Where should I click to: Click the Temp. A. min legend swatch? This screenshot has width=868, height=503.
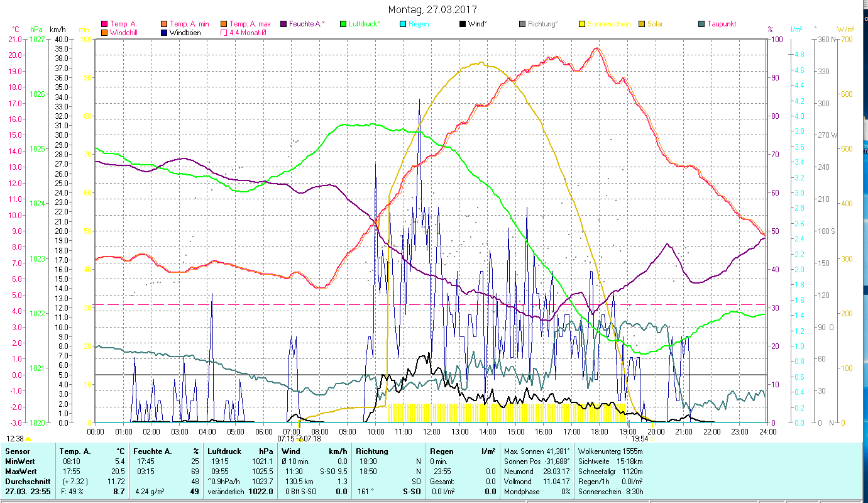point(165,24)
